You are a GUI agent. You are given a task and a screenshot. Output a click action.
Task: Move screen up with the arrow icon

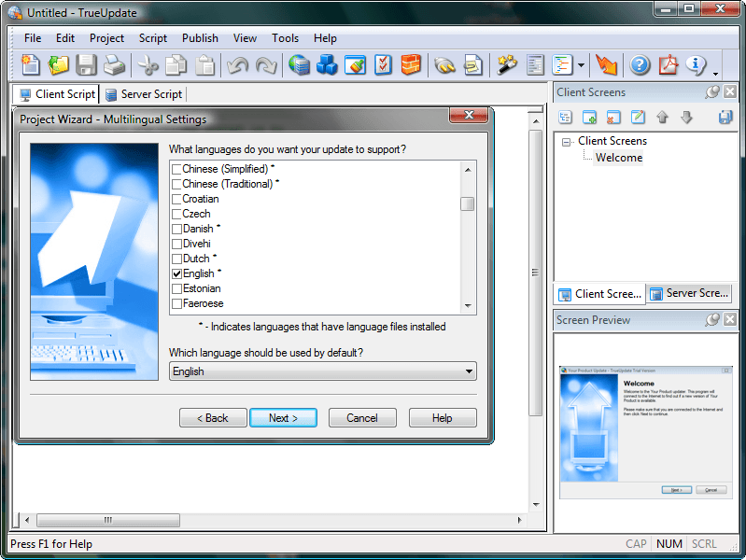(662, 117)
